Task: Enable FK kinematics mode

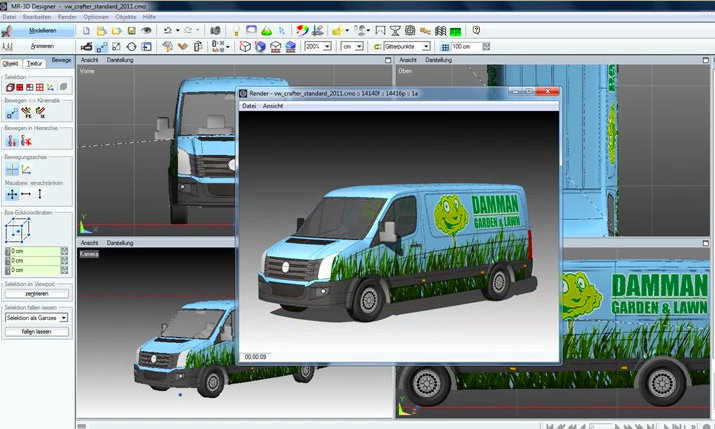Action: (26, 112)
